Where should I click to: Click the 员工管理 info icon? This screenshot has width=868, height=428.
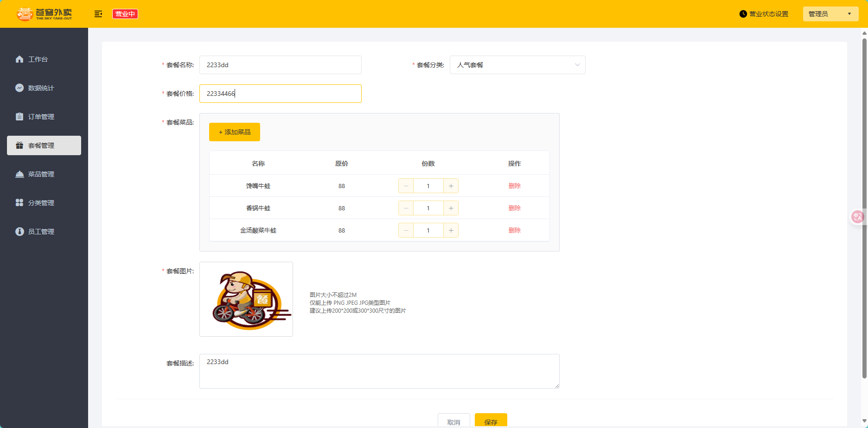[19, 232]
